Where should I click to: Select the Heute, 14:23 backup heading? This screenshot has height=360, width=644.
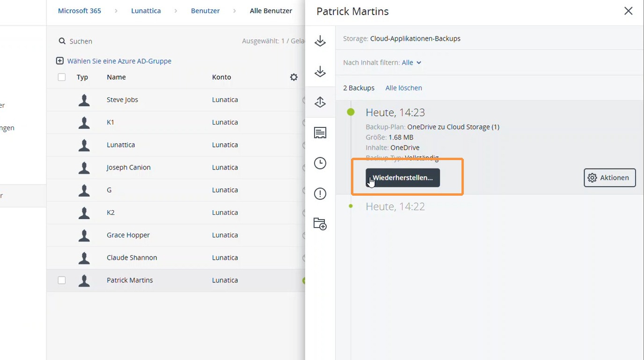395,112
